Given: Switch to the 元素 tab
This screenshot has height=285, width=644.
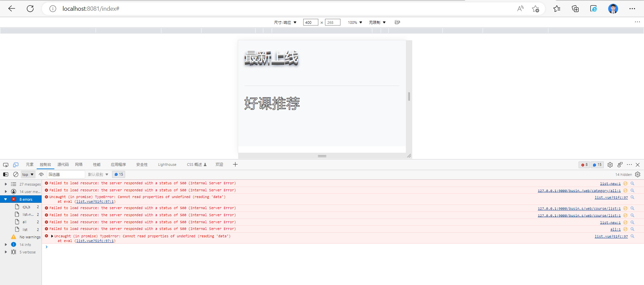Looking at the screenshot, I should [x=30, y=164].
